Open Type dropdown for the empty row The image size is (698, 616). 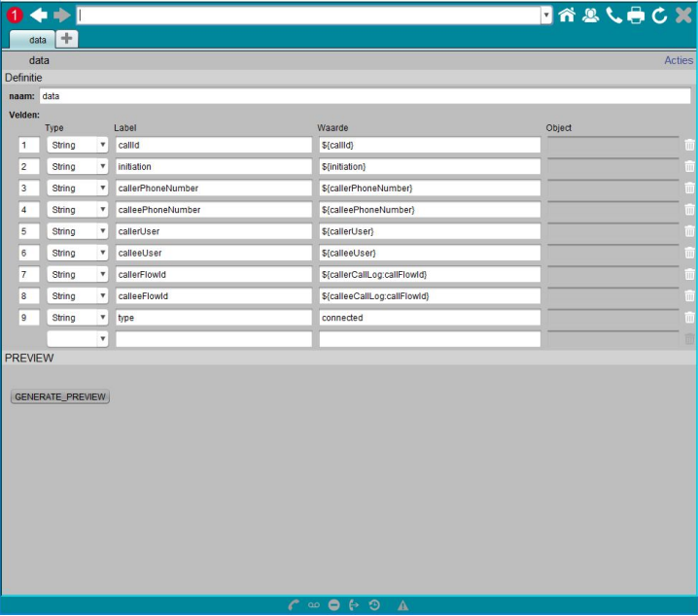[78, 339]
